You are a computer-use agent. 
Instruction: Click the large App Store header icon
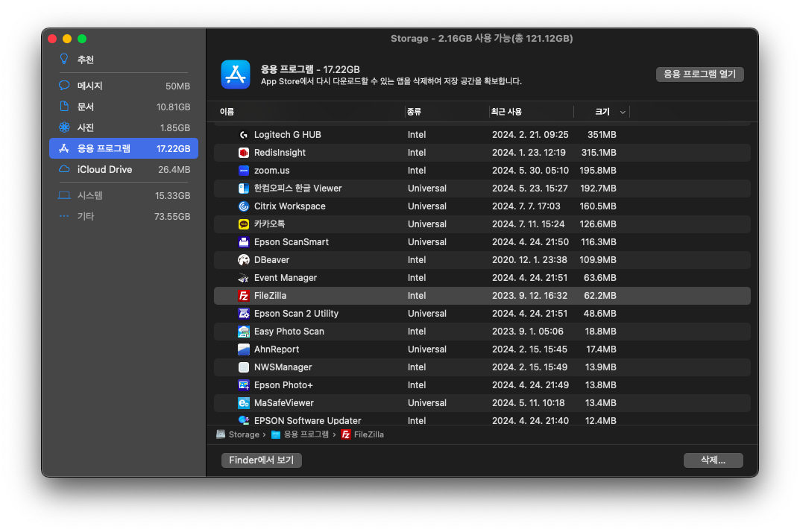pyautogui.click(x=235, y=75)
